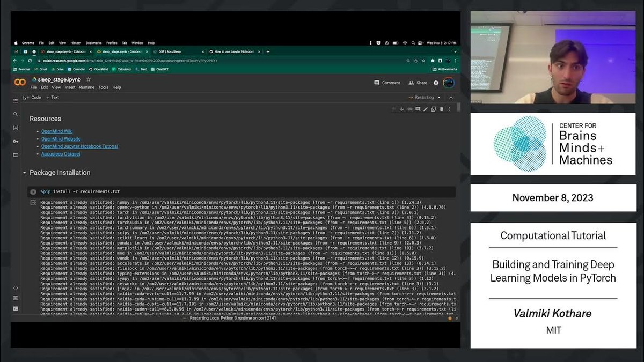Open the Edit menu in Colab
Viewport: 644px width, 362px height.
[x=44, y=87]
